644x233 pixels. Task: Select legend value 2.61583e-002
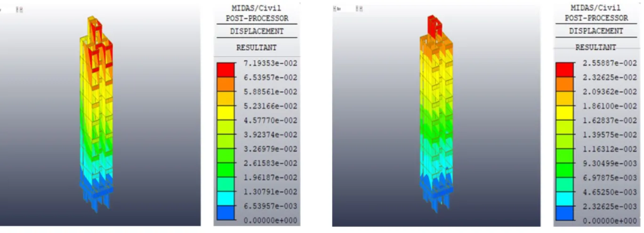(x=269, y=163)
